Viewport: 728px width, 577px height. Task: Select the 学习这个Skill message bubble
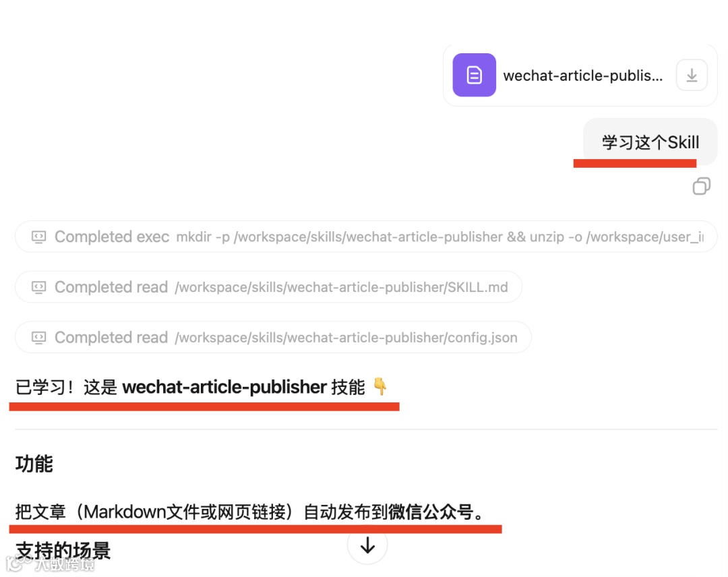pos(650,142)
